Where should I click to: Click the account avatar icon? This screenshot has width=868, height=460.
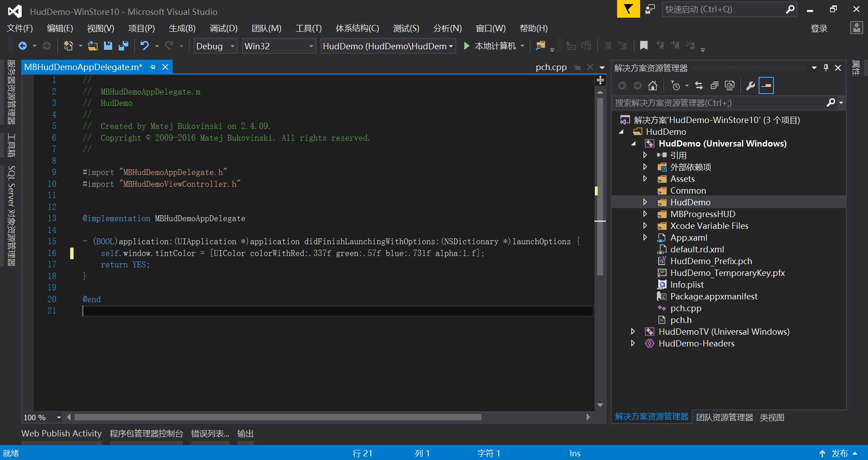tap(856, 28)
